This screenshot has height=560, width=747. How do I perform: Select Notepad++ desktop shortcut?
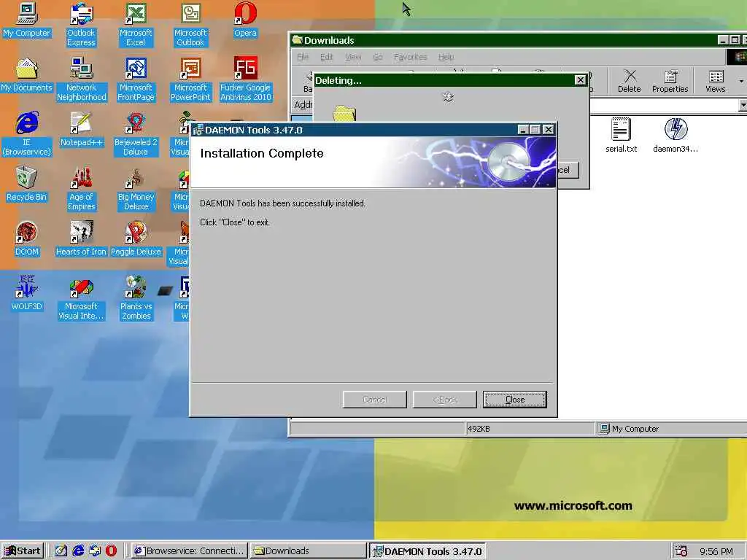point(82,130)
